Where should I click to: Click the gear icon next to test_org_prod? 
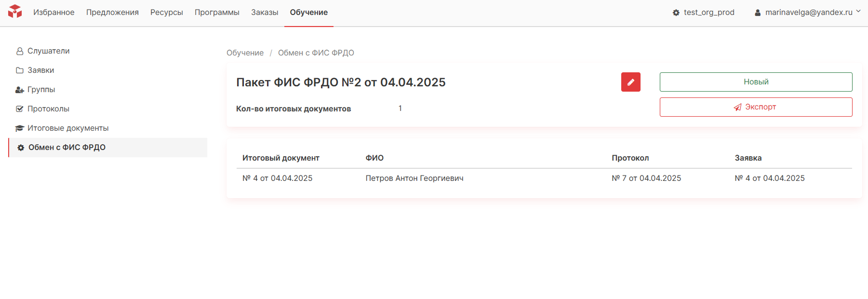(676, 13)
